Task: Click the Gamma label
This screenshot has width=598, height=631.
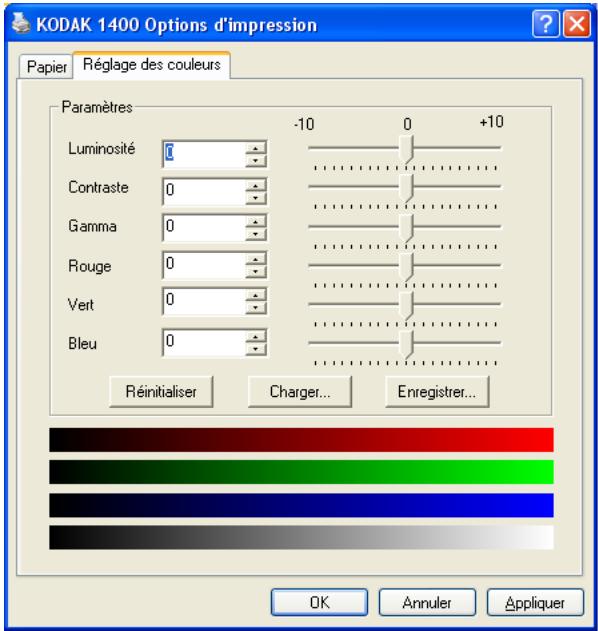Action: (93, 226)
